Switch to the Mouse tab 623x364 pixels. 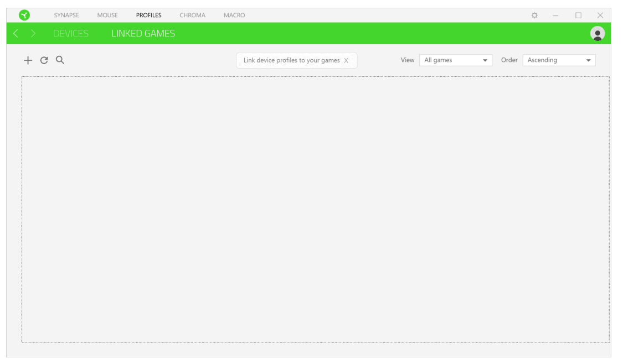pos(107,15)
